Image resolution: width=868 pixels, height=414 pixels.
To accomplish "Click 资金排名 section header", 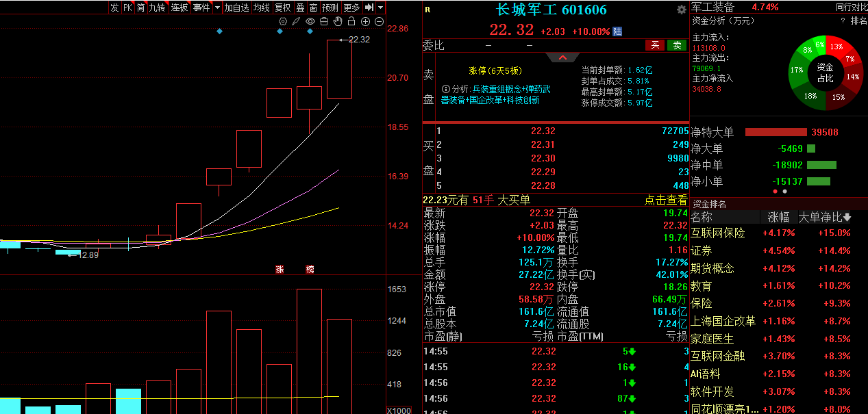I will click(x=709, y=204).
